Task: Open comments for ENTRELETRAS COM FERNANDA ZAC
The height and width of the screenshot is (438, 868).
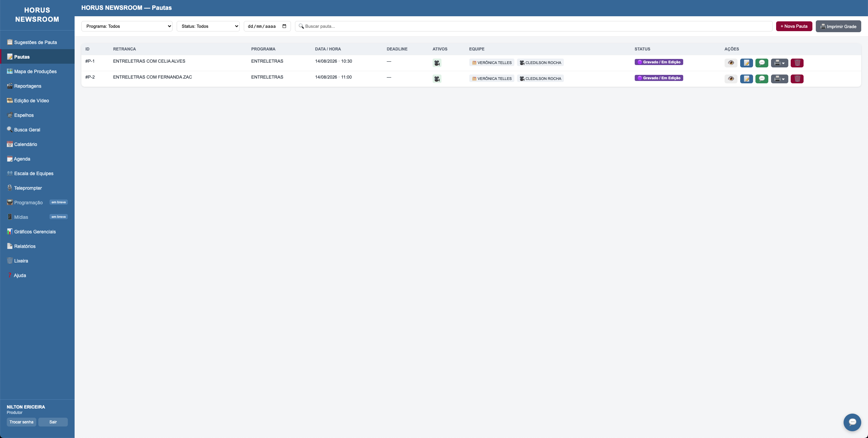Action: [762, 79]
